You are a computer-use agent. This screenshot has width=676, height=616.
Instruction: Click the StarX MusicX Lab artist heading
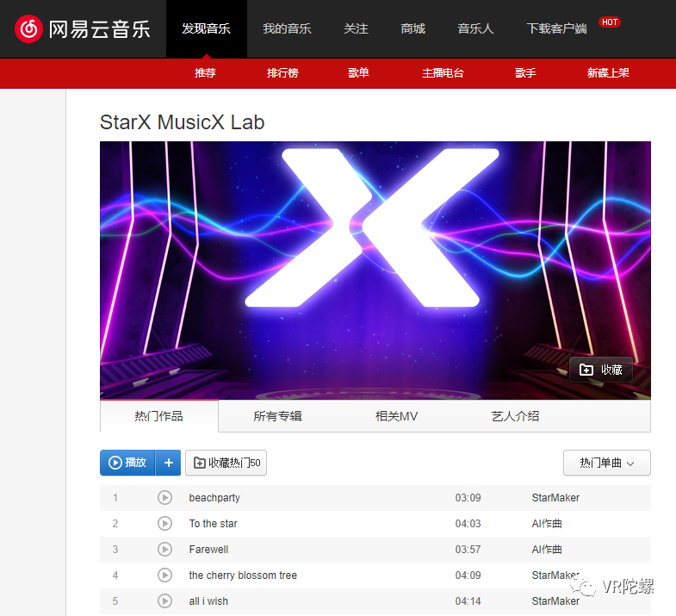(x=182, y=122)
